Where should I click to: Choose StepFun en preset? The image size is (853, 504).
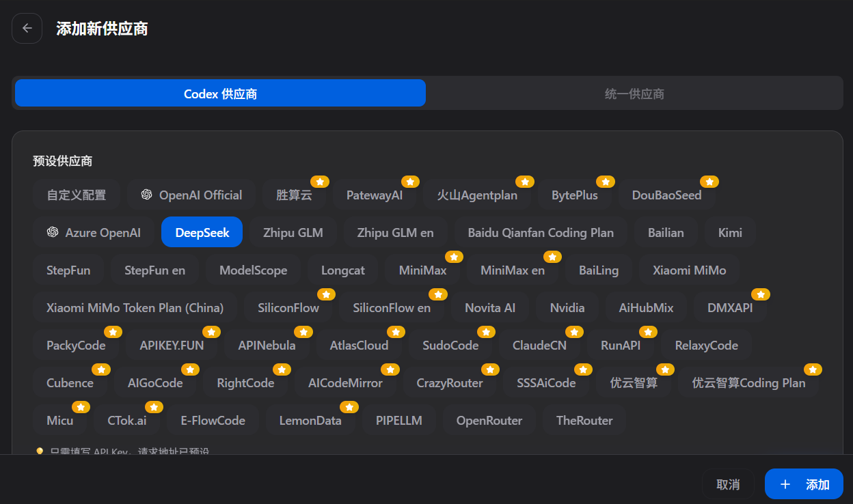155,270
